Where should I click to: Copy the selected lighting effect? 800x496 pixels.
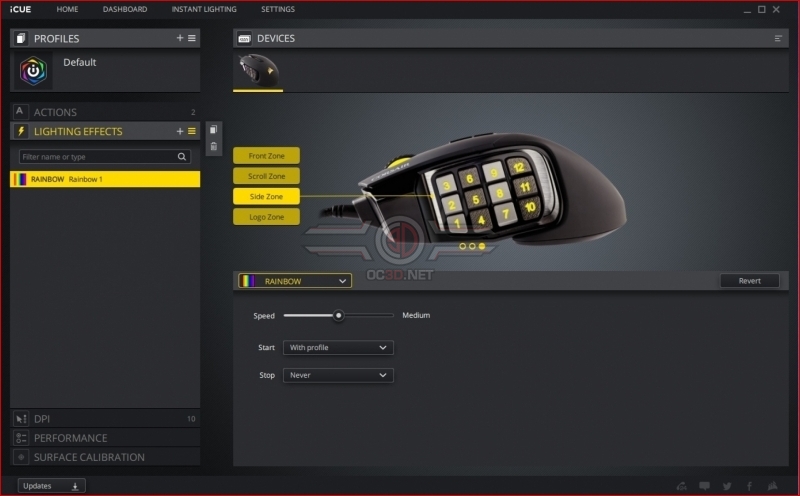tap(214, 130)
